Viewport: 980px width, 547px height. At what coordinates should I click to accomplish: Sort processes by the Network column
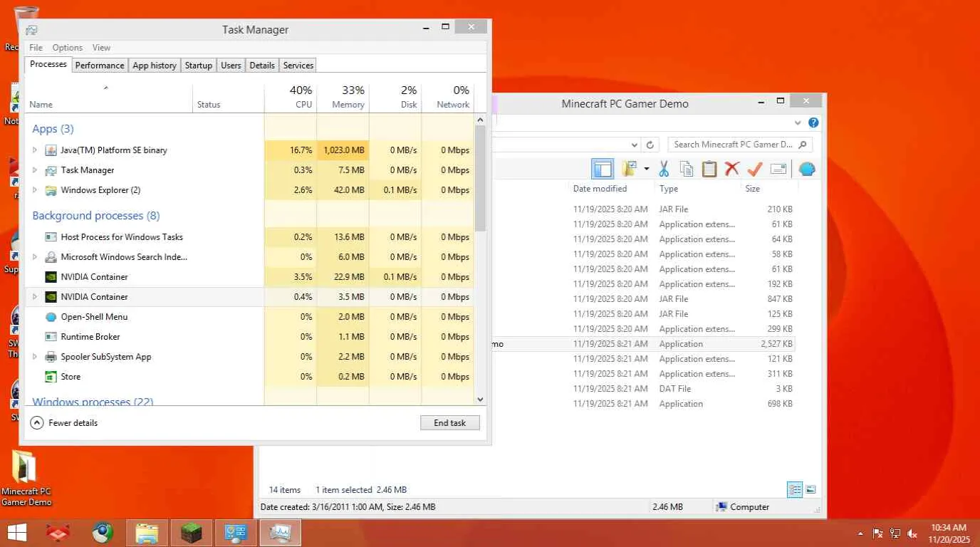click(448, 98)
